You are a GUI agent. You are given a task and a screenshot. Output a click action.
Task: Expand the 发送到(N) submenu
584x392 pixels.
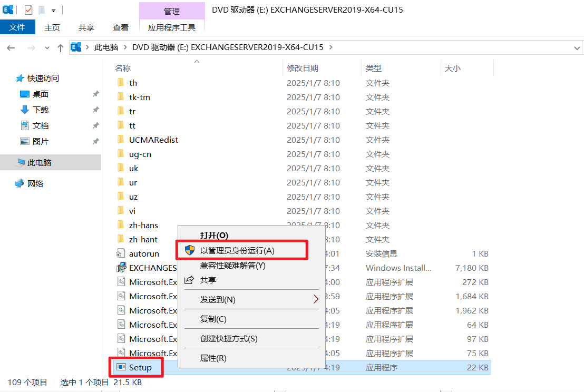(251, 299)
